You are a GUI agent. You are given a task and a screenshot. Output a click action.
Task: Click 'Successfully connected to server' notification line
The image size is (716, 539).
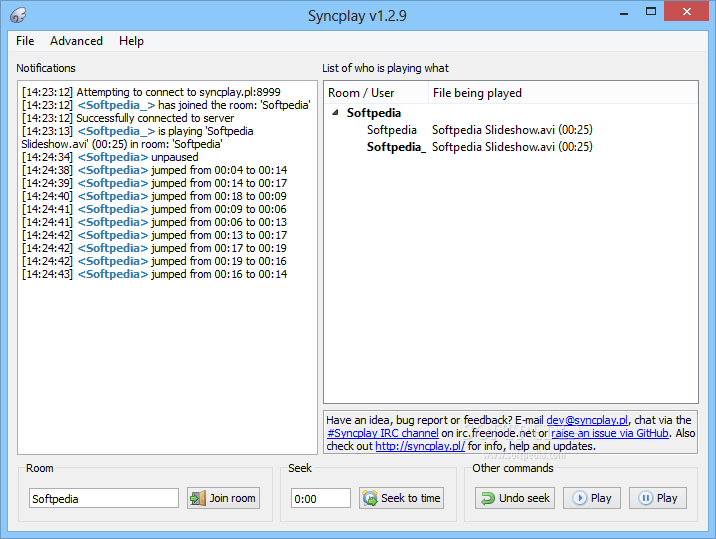[128, 118]
